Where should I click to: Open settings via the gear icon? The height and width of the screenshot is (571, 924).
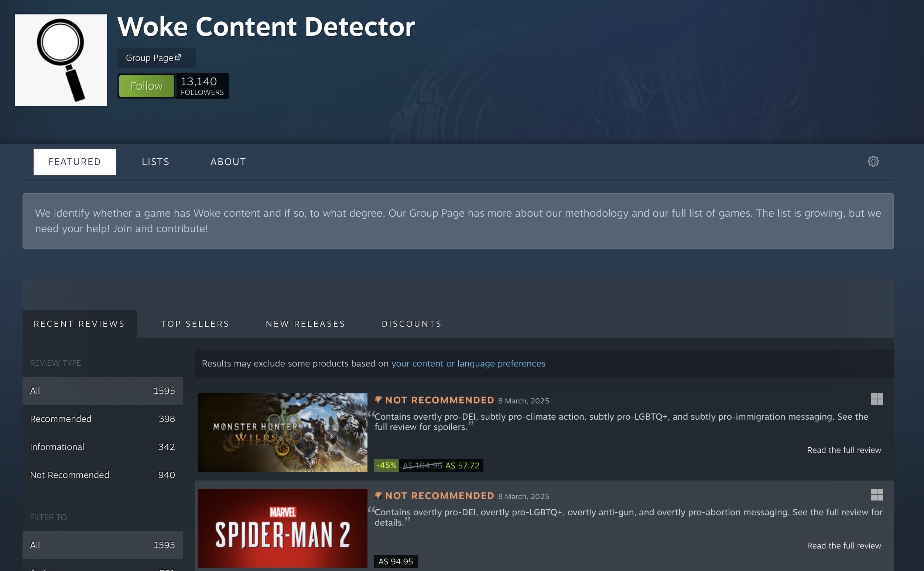[873, 161]
